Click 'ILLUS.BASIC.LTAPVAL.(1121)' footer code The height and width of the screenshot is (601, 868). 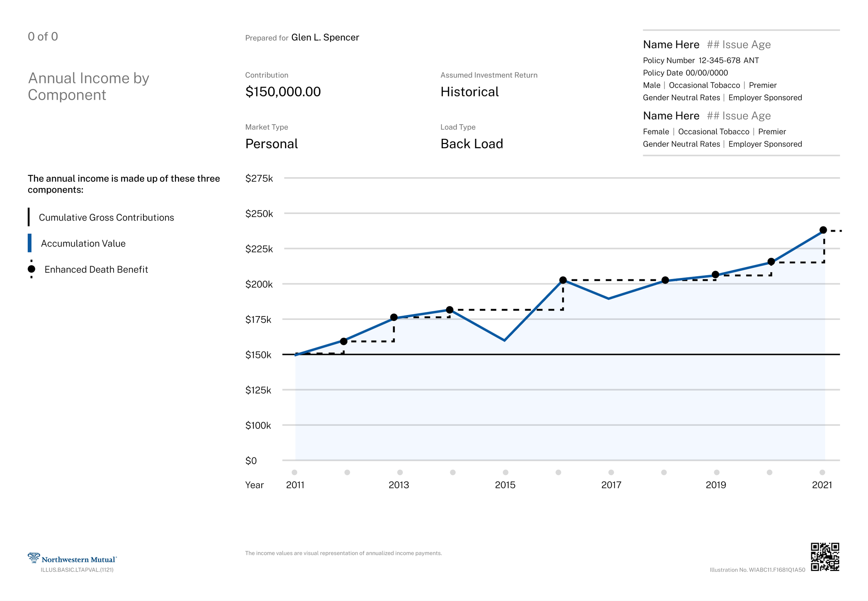(x=77, y=570)
